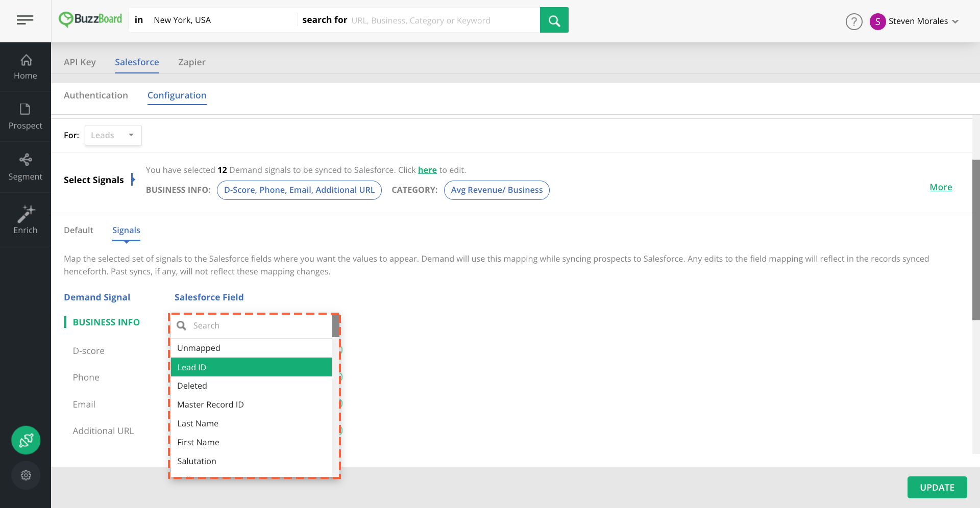Click the Salesforce Field column header
Image resolution: width=980 pixels, height=508 pixels.
pos(209,297)
